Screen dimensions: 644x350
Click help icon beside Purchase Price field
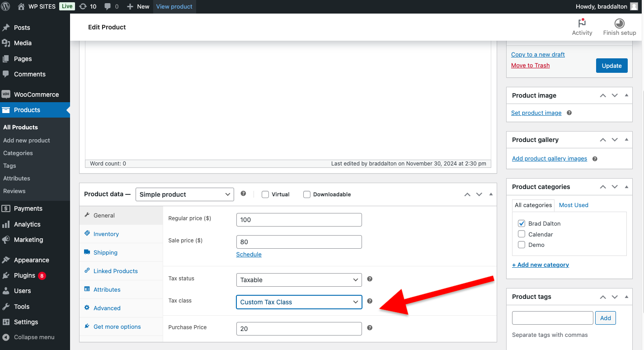coord(370,328)
